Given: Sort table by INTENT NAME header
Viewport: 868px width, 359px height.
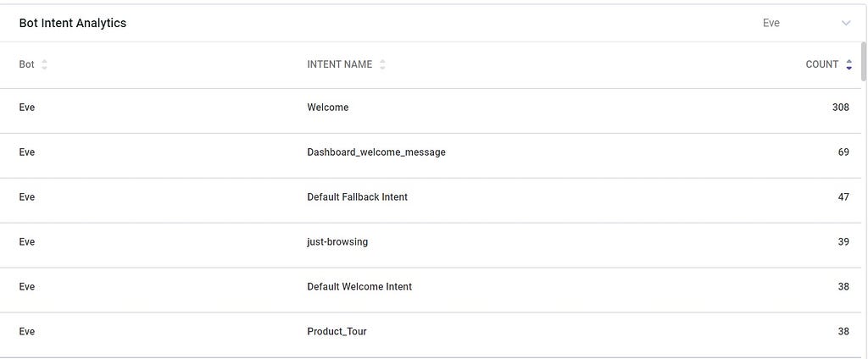Looking at the screenshot, I should point(339,64).
